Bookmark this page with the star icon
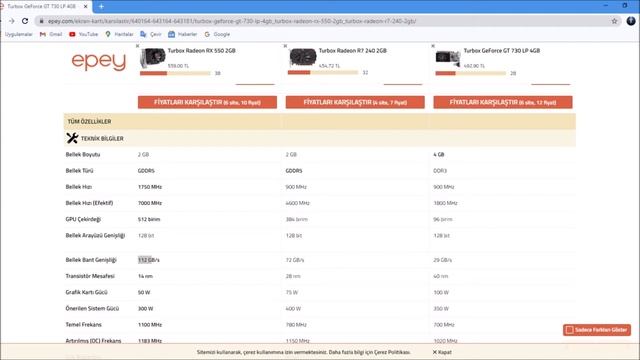 [614, 21]
